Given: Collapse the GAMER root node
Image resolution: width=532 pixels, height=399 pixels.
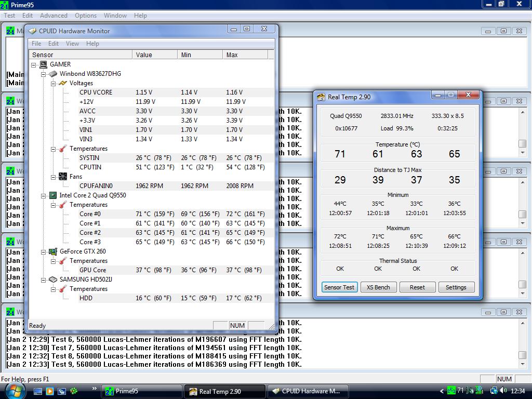Looking at the screenshot, I should 34,65.
